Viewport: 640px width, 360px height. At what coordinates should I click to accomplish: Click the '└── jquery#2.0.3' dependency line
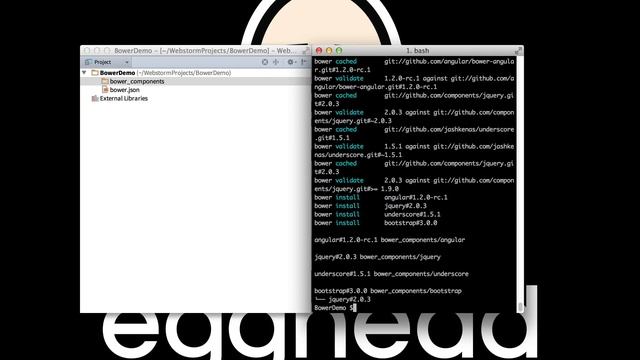[x=342, y=299]
